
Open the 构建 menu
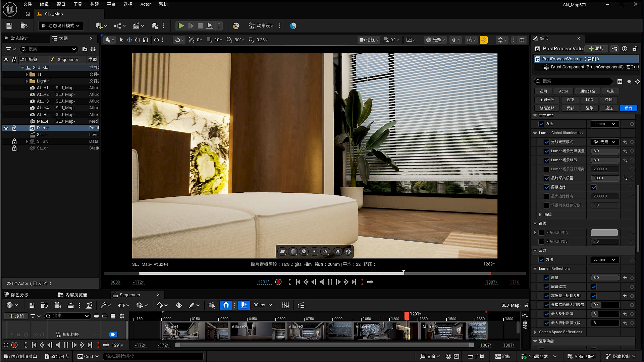(x=95, y=4)
